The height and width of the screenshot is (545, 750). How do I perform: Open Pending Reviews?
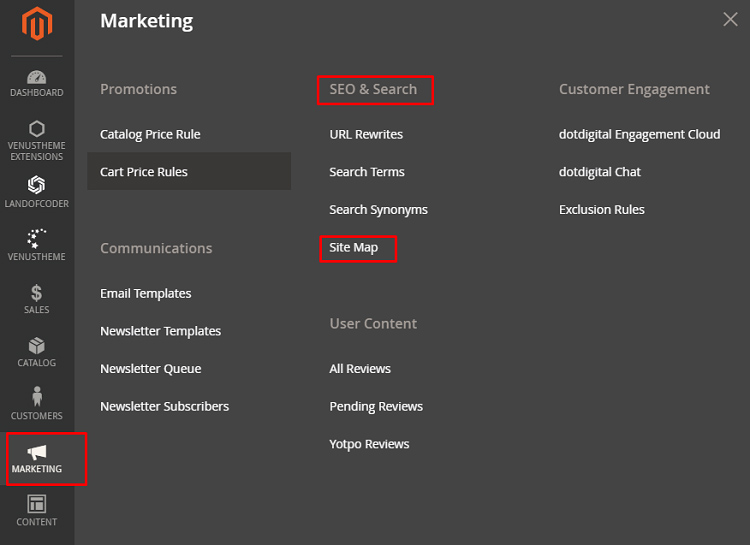[376, 406]
